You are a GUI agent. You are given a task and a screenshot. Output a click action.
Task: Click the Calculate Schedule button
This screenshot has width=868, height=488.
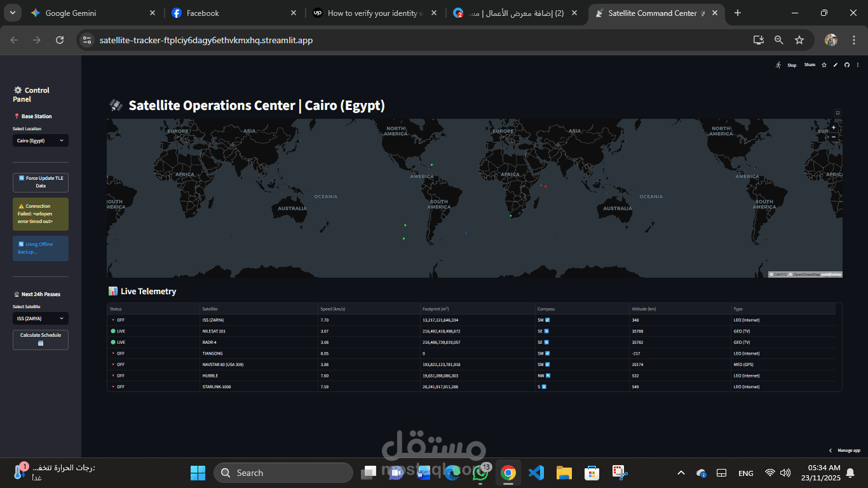pyautogui.click(x=41, y=339)
